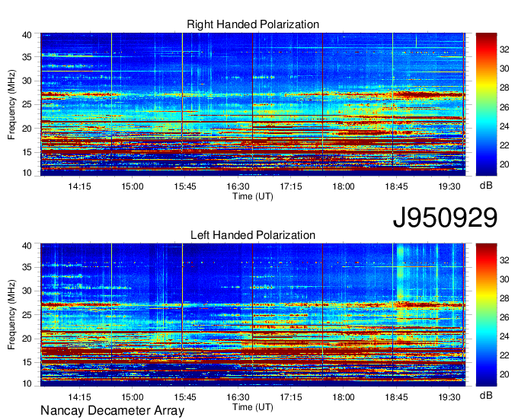Click the 17:15 time tick of Left Handed plot
This screenshot has height=420, width=518.
click(x=291, y=397)
